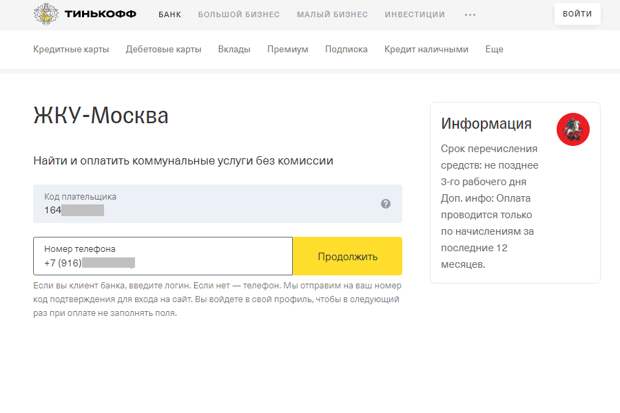The width and height of the screenshot is (620, 413).
Task: Open the ИНВЕСТИЦИИ section
Action: pos(415,15)
